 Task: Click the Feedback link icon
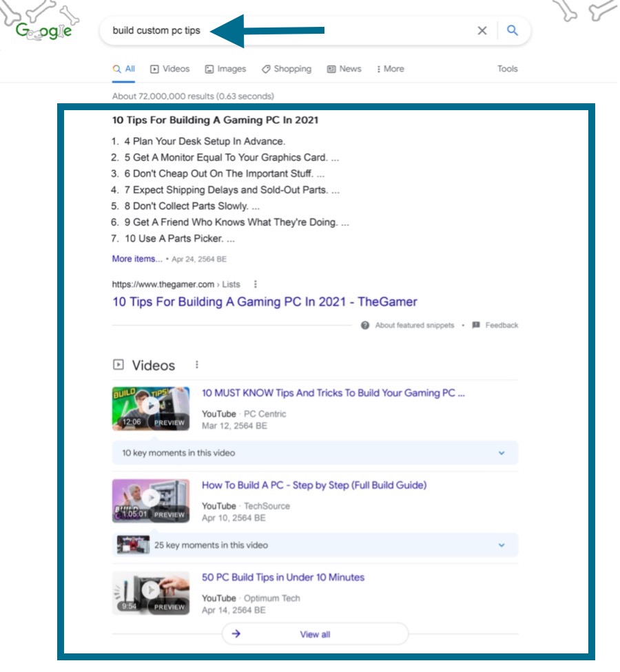[476, 326]
